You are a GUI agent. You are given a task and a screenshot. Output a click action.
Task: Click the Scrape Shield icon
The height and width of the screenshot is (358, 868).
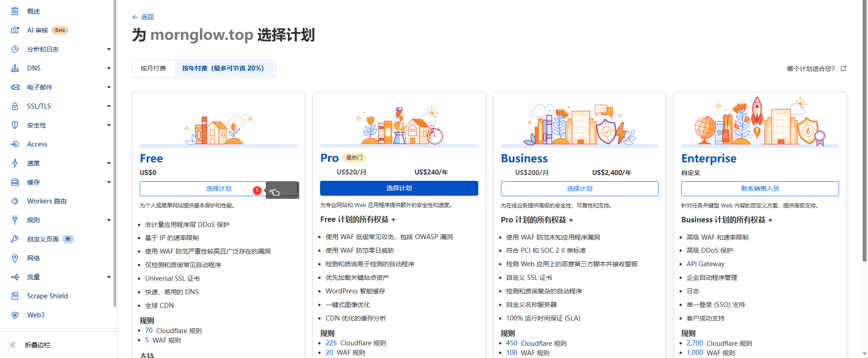pyautogui.click(x=15, y=296)
